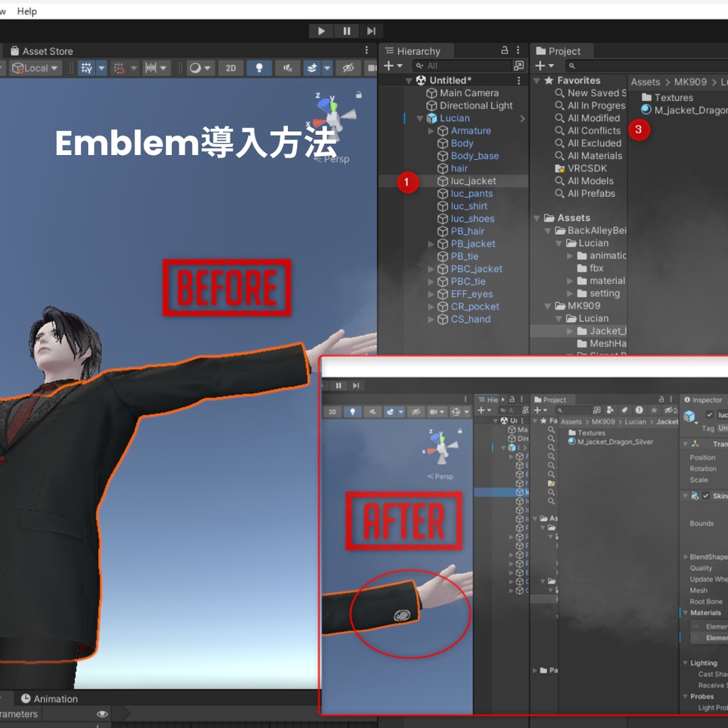Toggle 2D view mode
This screenshot has height=728, width=728.
[x=231, y=68]
